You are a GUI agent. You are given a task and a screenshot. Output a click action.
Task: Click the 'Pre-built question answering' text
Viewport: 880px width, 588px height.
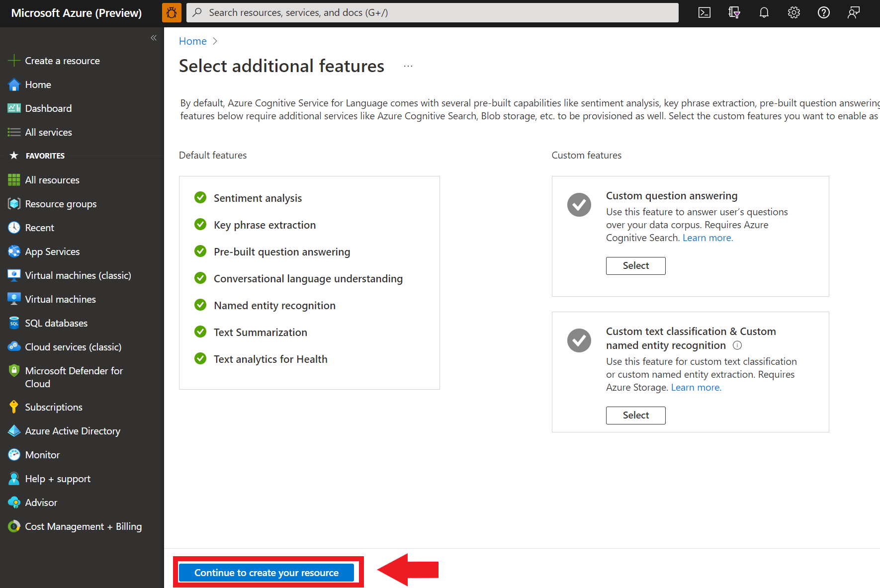click(x=282, y=252)
